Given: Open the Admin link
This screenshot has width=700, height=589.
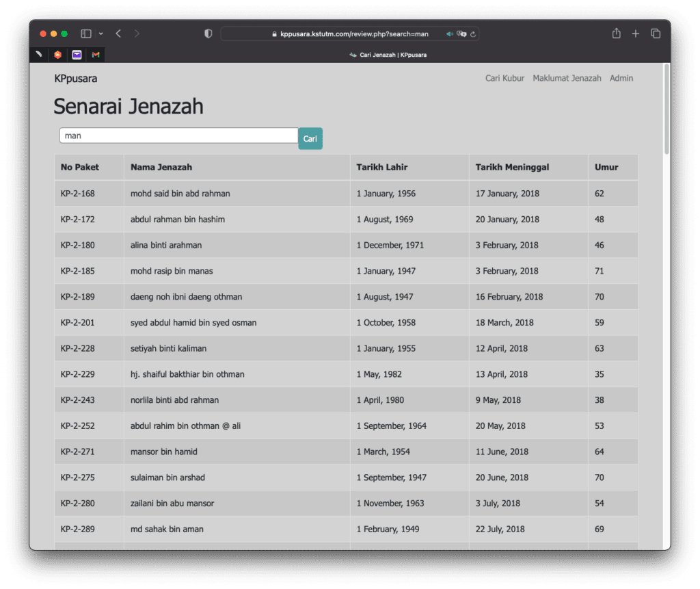Looking at the screenshot, I should (621, 79).
